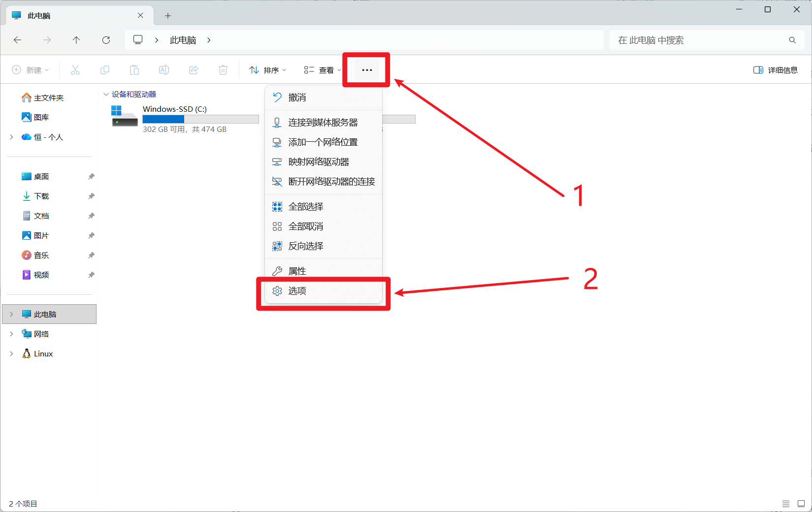Click chevron after 此电脑 in address bar
The height and width of the screenshot is (512, 812).
tap(209, 40)
